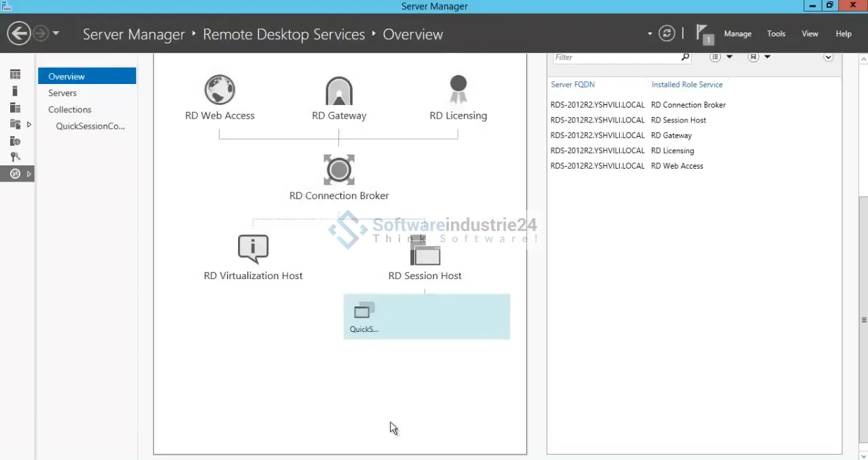Refresh Server Manager with the refresh icon
Viewport: 868px width, 460px height.
667,34
